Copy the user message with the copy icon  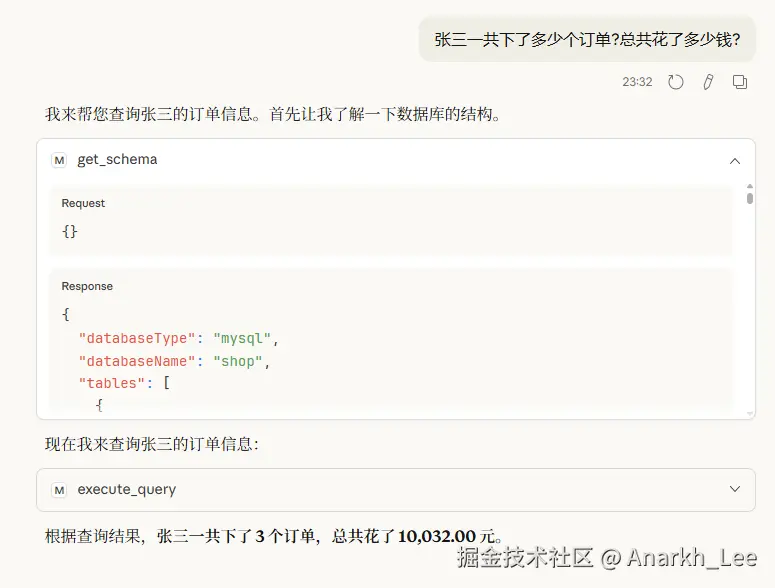(740, 82)
